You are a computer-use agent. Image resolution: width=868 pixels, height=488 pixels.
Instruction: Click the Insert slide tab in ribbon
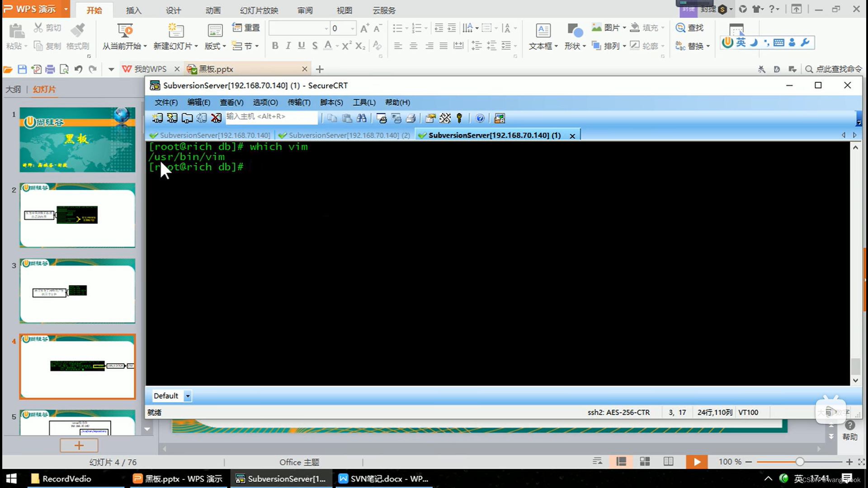pos(133,10)
